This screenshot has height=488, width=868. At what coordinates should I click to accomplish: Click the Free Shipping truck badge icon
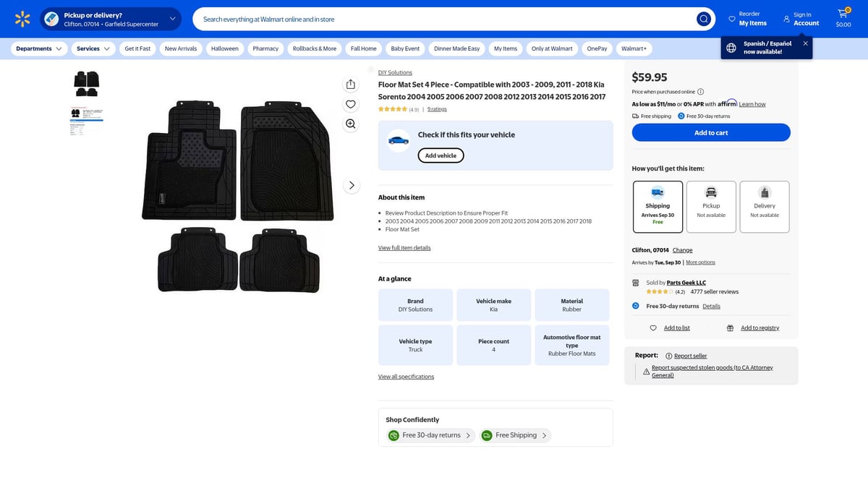click(x=487, y=435)
